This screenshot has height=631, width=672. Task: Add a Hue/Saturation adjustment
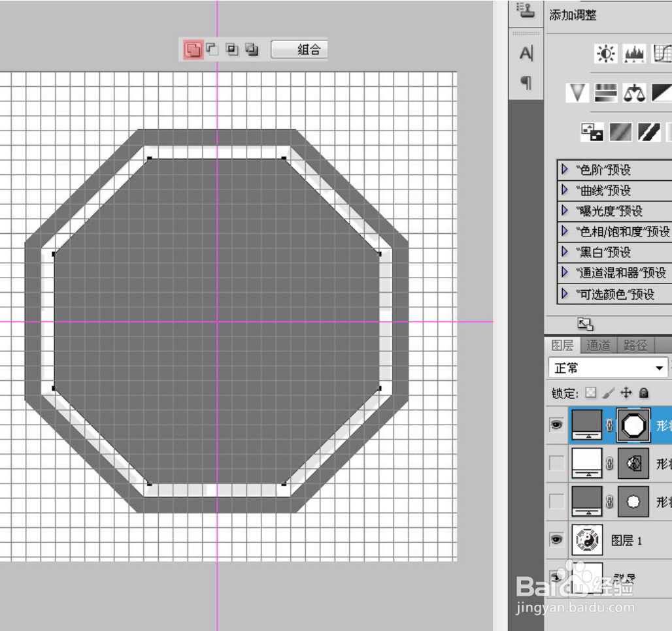pyautogui.click(x=605, y=93)
